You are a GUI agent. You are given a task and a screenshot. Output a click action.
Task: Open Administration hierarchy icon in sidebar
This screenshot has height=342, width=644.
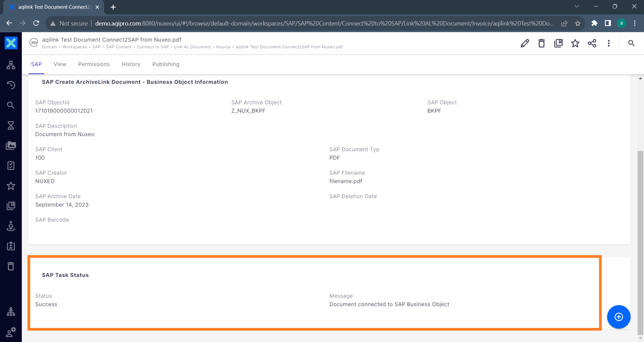11,312
